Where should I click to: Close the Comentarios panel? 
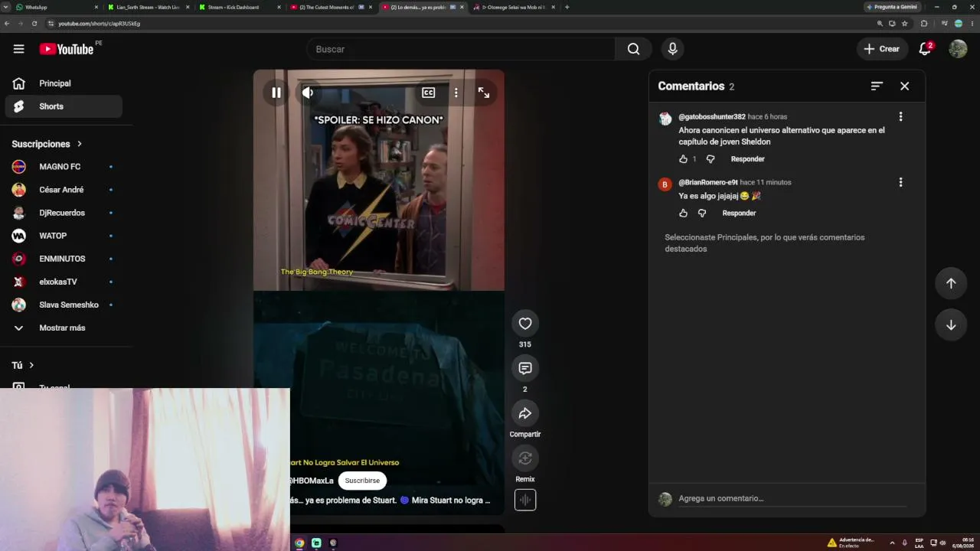point(904,86)
